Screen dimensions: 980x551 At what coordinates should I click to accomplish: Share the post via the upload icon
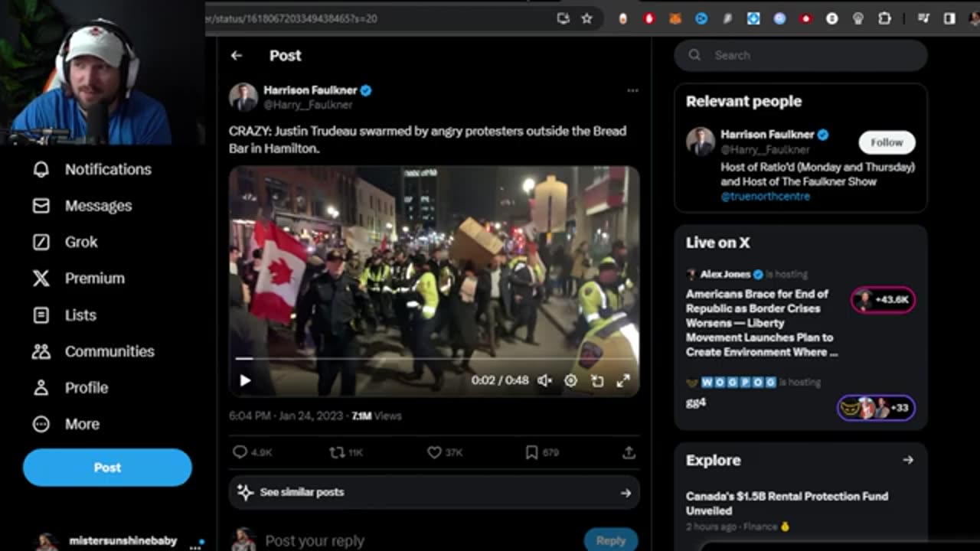point(629,452)
